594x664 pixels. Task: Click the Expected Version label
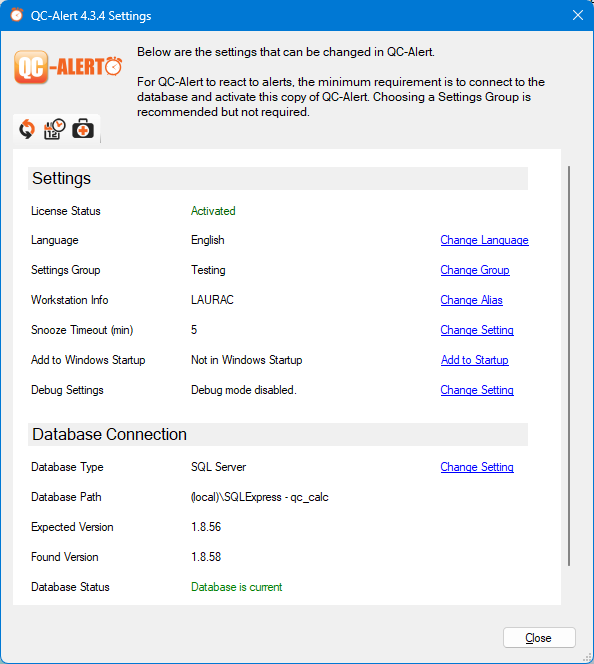72,527
